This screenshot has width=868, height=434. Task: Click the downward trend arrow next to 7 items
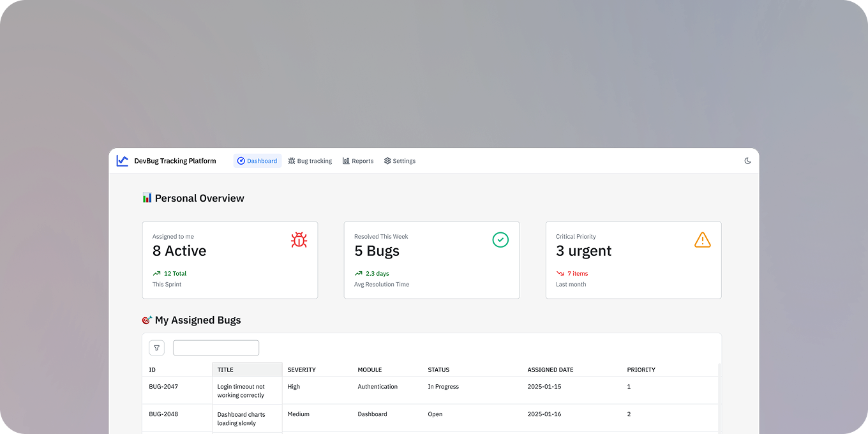pos(560,273)
